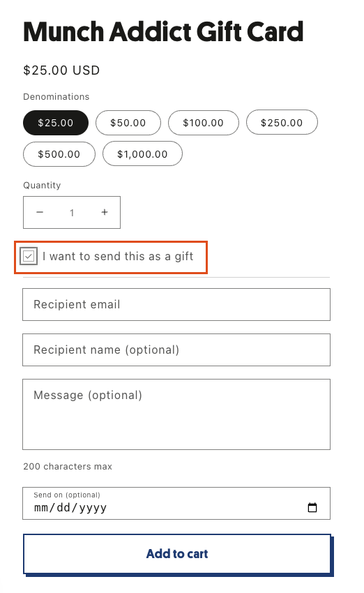Click the Send on date field
364x593 pixels.
coord(176,504)
